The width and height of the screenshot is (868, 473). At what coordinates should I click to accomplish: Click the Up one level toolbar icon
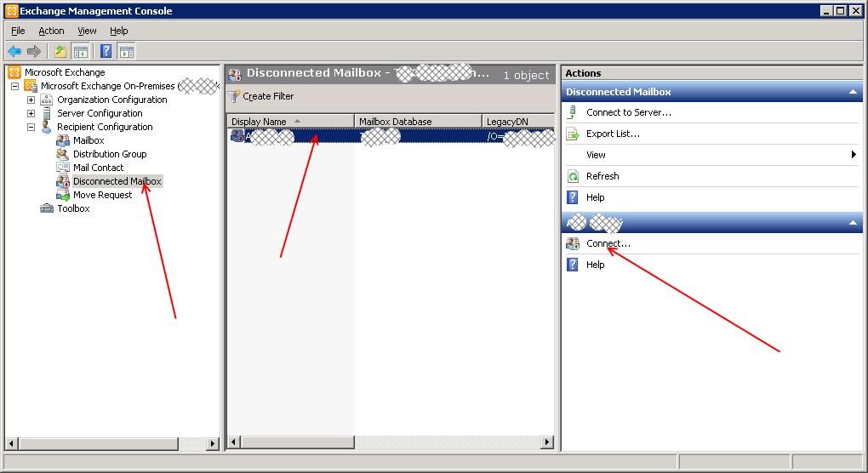pyautogui.click(x=60, y=52)
